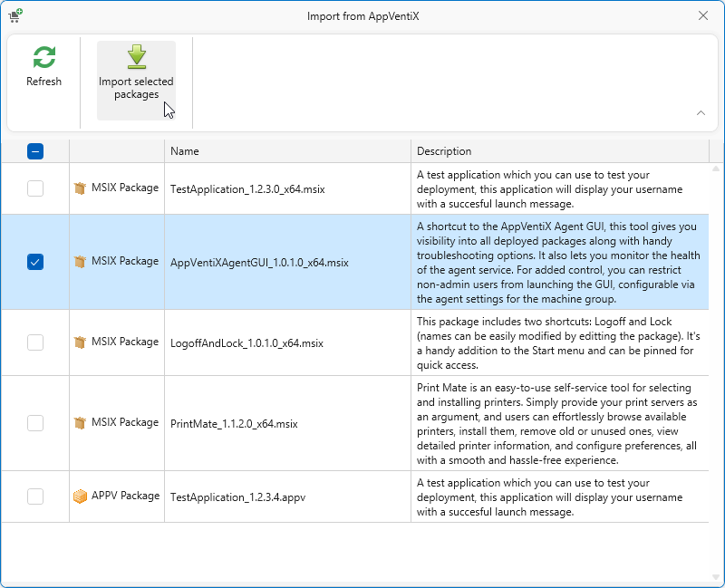
Task: Click the APPV Package type label
Action: [x=125, y=496]
